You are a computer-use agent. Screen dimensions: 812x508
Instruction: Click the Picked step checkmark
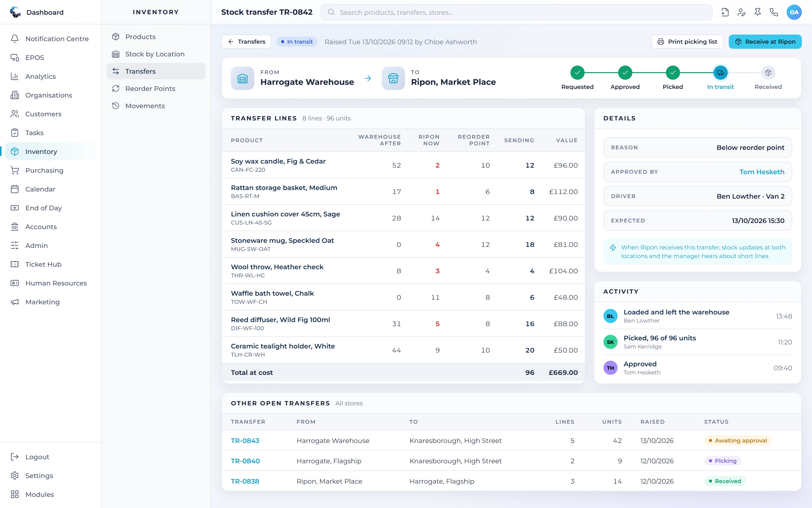tap(673, 73)
